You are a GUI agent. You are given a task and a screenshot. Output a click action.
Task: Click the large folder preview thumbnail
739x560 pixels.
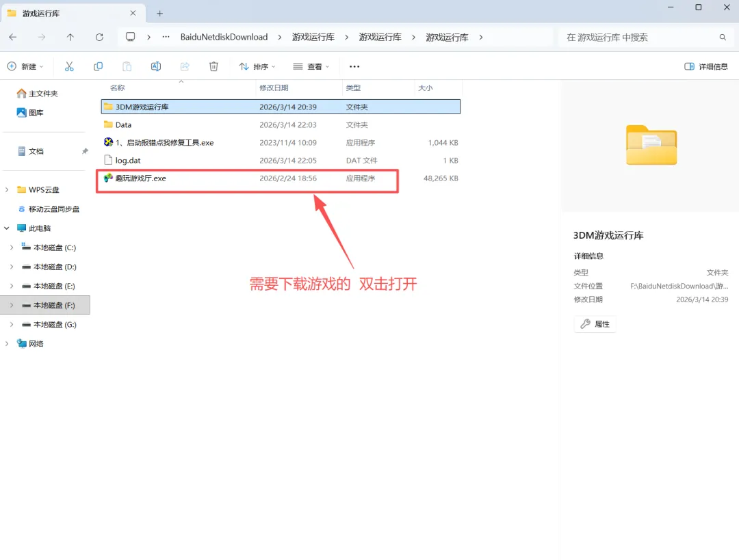click(651, 145)
